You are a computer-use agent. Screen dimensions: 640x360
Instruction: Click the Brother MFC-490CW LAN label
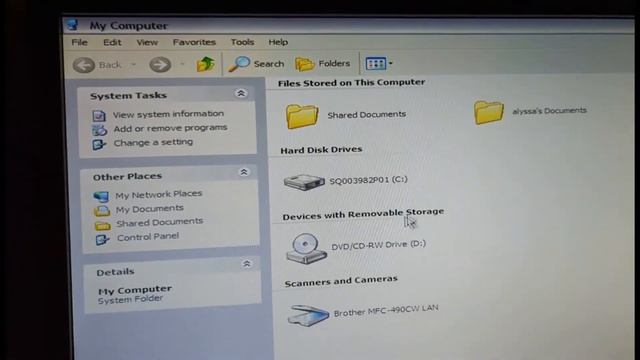tap(386, 311)
